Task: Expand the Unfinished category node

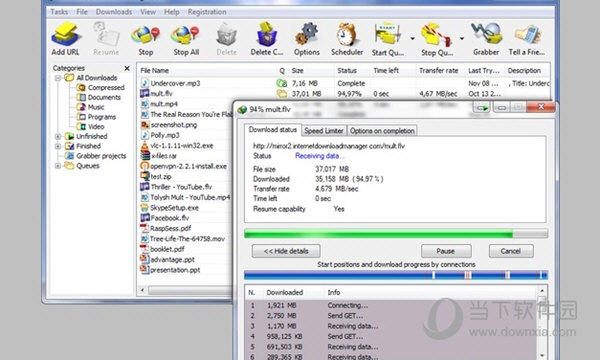Action: tap(58, 137)
